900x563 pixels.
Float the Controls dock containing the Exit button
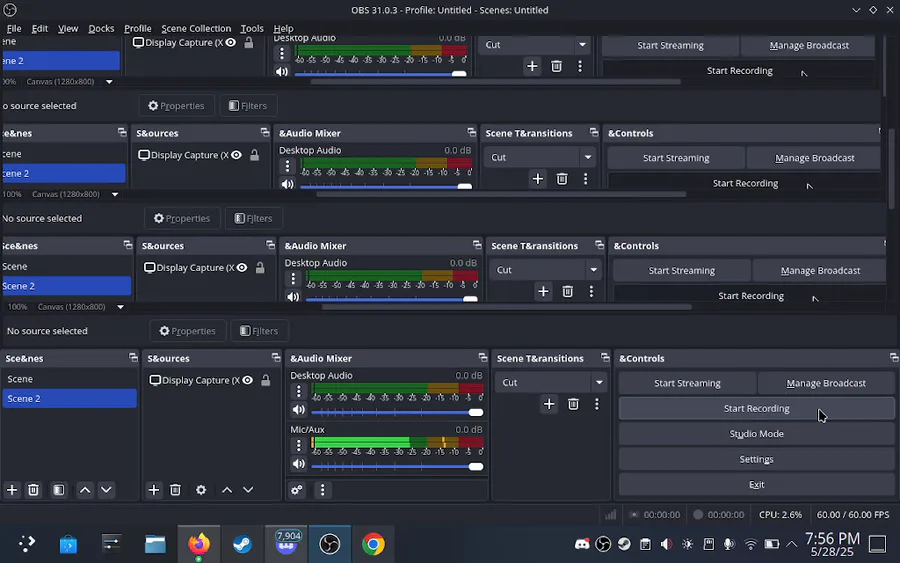[894, 358]
